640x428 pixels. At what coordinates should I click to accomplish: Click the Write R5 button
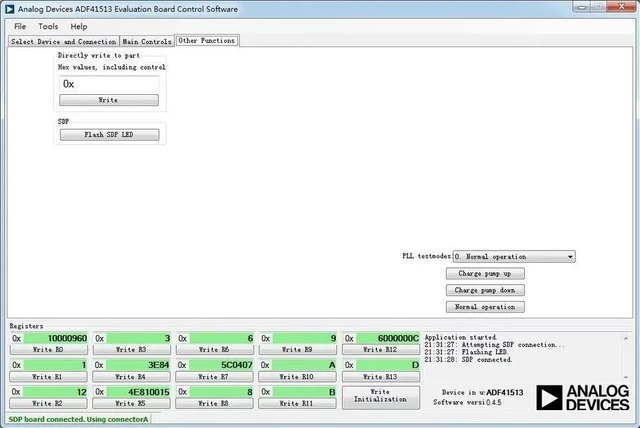[x=131, y=403]
